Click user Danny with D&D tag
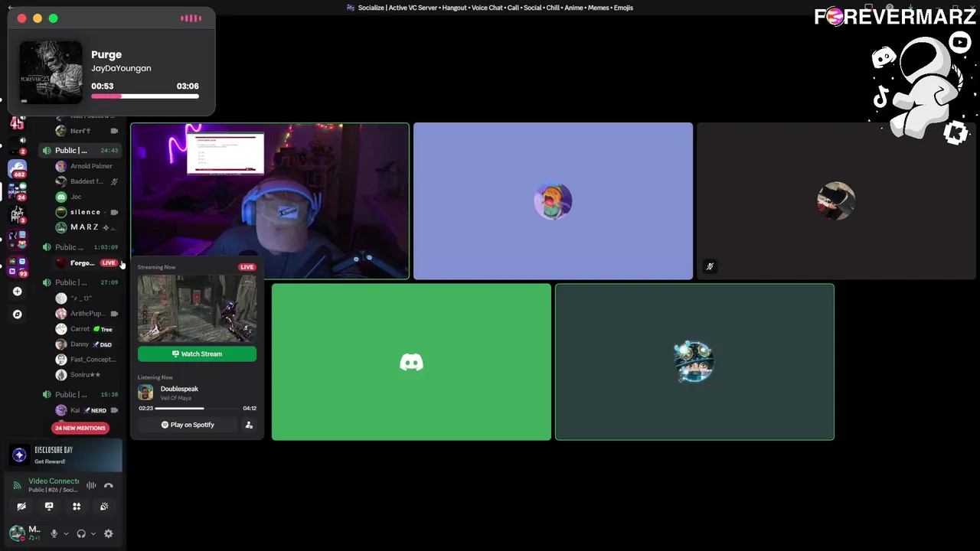This screenshot has height=551, width=980. coord(87,344)
